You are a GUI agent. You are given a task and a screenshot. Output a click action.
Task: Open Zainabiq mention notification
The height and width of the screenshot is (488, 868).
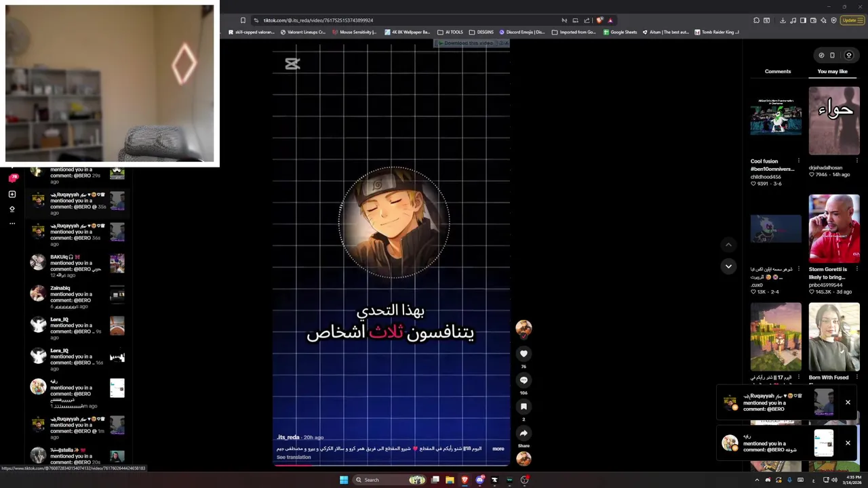point(78,297)
